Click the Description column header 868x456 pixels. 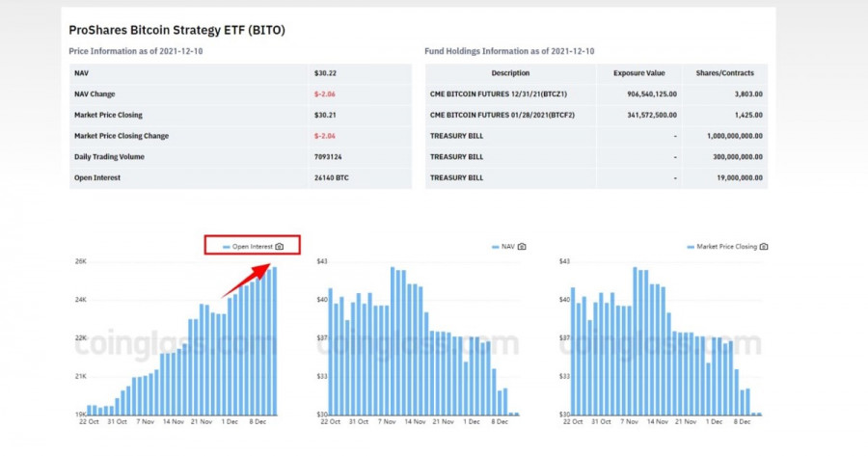click(x=510, y=73)
